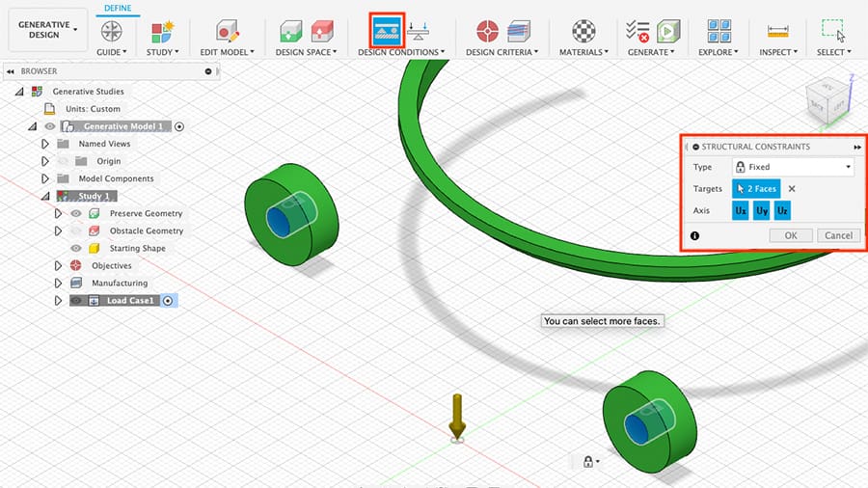Image resolution: width=868 pixels, height=488 pixels.
Task: Choose the green Preserve Geometry tool
Action: (290, 31)
